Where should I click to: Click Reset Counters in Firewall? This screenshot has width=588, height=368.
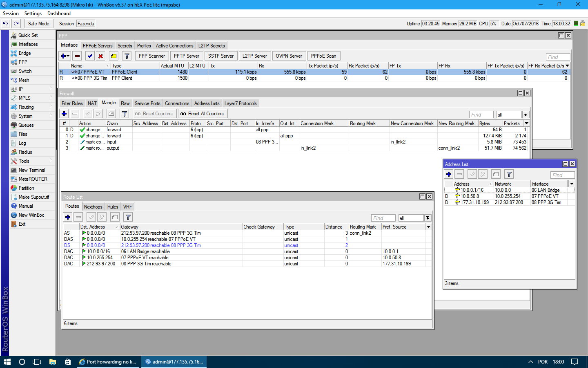point(154,114)
